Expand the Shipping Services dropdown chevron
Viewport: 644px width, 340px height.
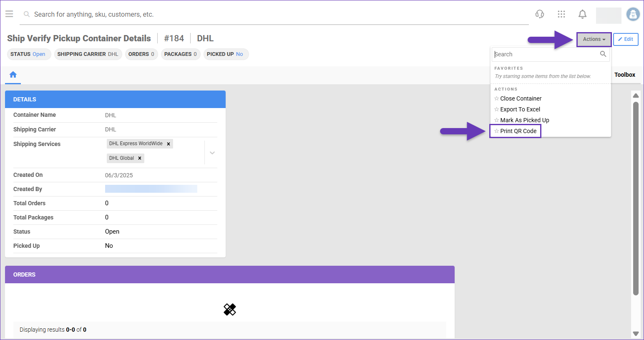(x=212, y=153)
